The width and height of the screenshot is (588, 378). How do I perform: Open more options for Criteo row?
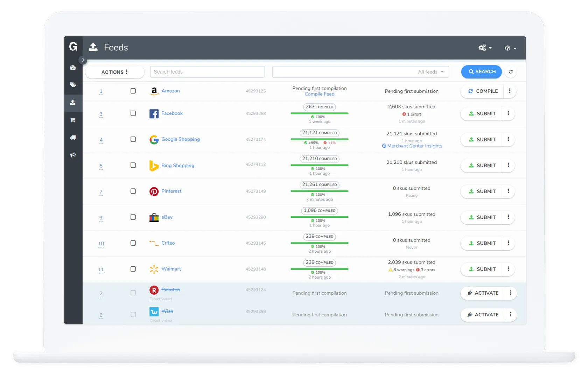point(508,243)
